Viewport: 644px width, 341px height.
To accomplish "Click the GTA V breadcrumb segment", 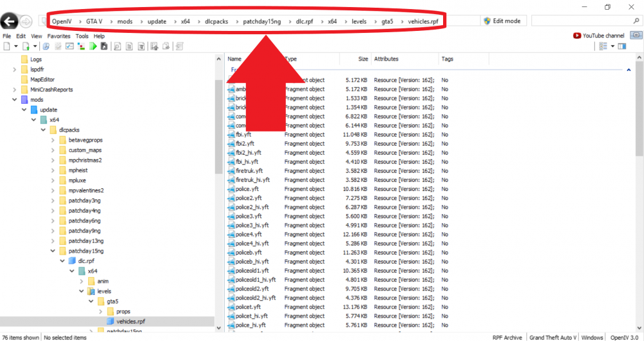I will [94, 21].
